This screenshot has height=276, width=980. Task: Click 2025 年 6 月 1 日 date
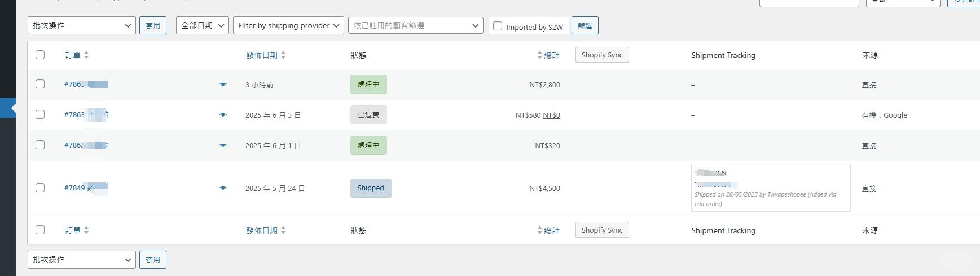pyautogui.click(x=273, y=146)
